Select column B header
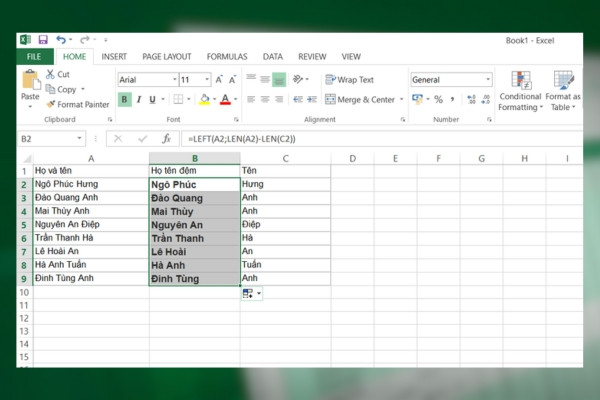This screenshot has height=400, width=600. [195, 158]
